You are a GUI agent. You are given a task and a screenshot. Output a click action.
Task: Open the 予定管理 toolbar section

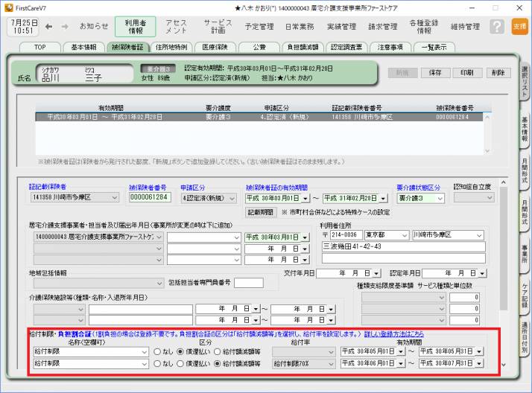click(x=259, y=27)
